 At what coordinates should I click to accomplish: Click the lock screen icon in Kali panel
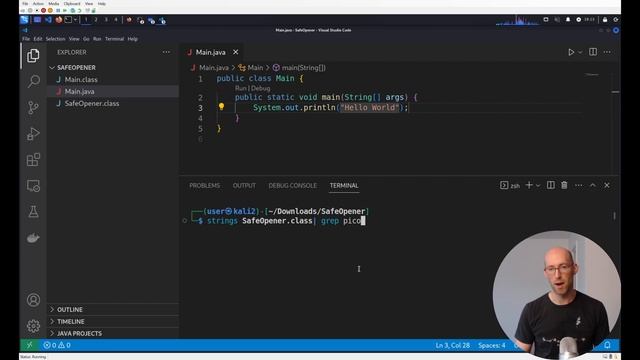point(605,20)
